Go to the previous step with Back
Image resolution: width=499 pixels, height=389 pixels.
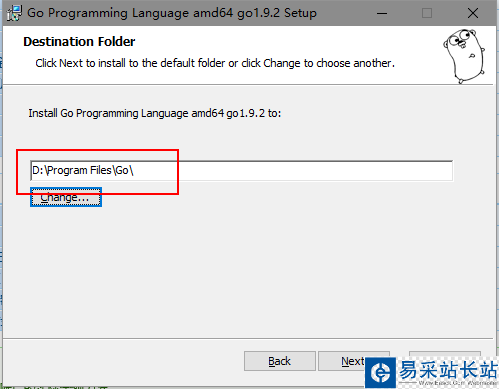280,361
